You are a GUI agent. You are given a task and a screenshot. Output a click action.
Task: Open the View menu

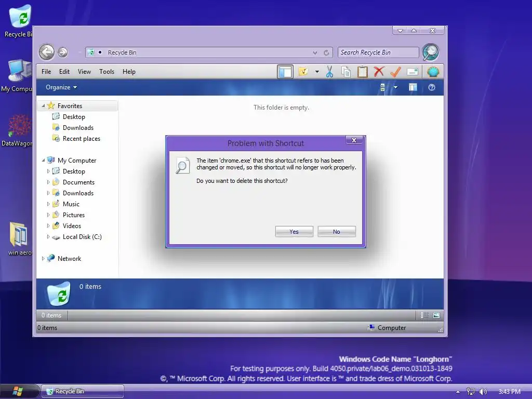84,72
